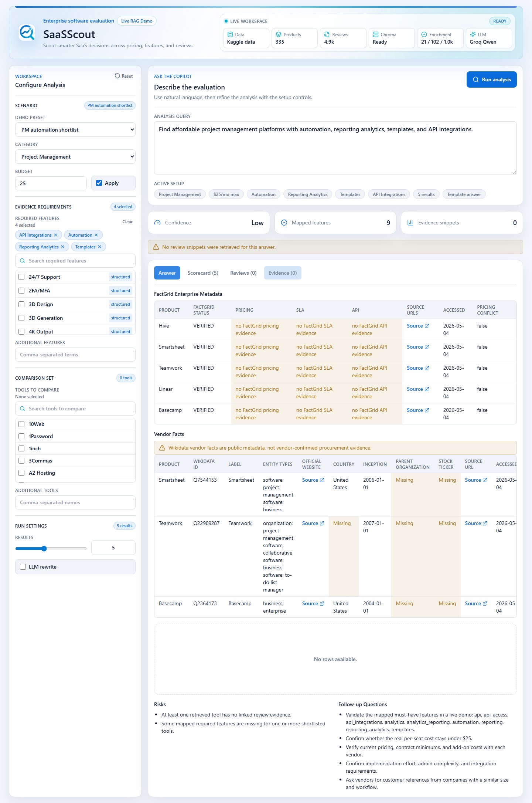Check the 1Password tool
This screenshot has height=803, width=532.
(21, 436)
